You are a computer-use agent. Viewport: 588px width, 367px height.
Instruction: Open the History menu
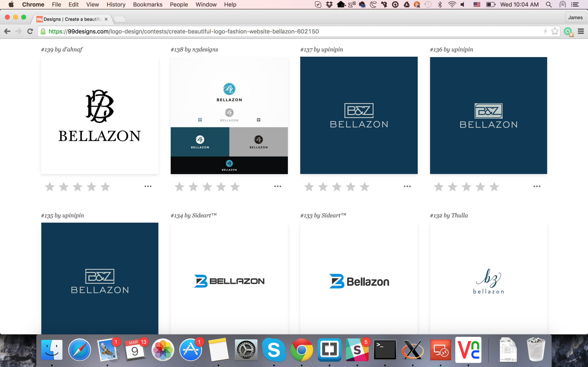point(116,4)
